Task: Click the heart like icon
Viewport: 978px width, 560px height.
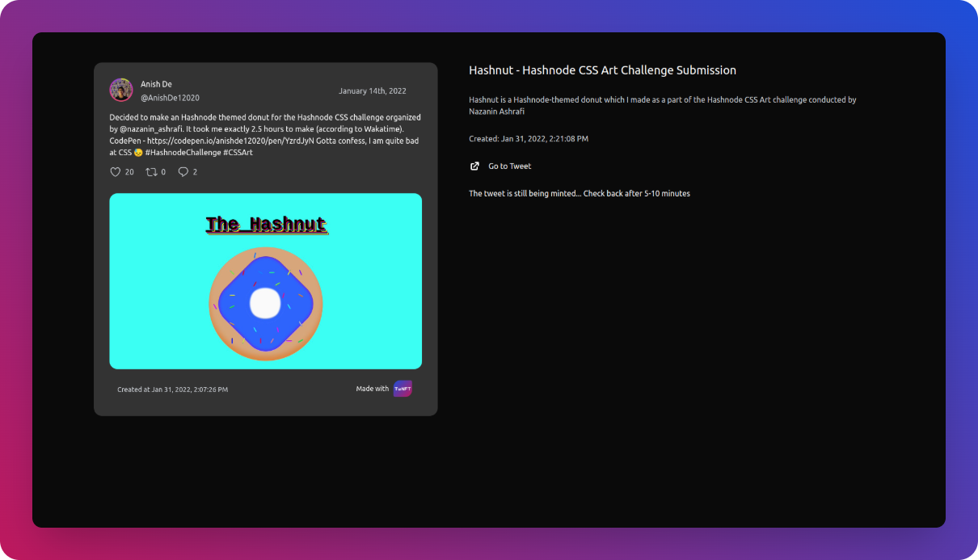Action: pyautogui.click(x=115, y=172)
